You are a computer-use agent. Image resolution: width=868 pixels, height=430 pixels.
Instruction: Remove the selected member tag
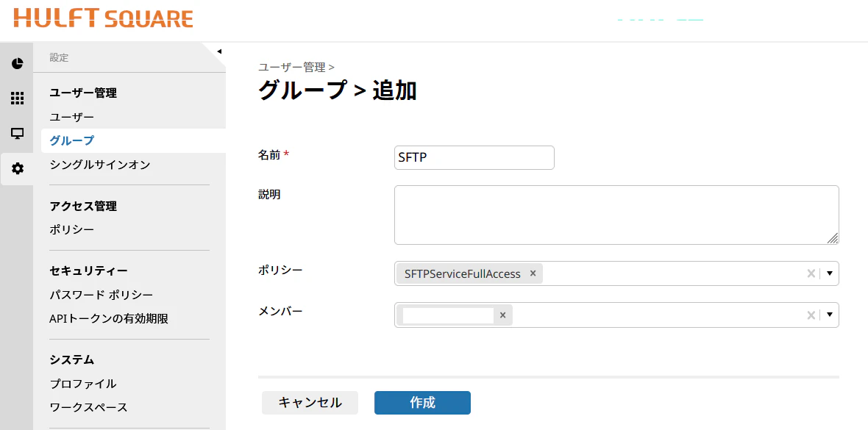coord(502,315)
